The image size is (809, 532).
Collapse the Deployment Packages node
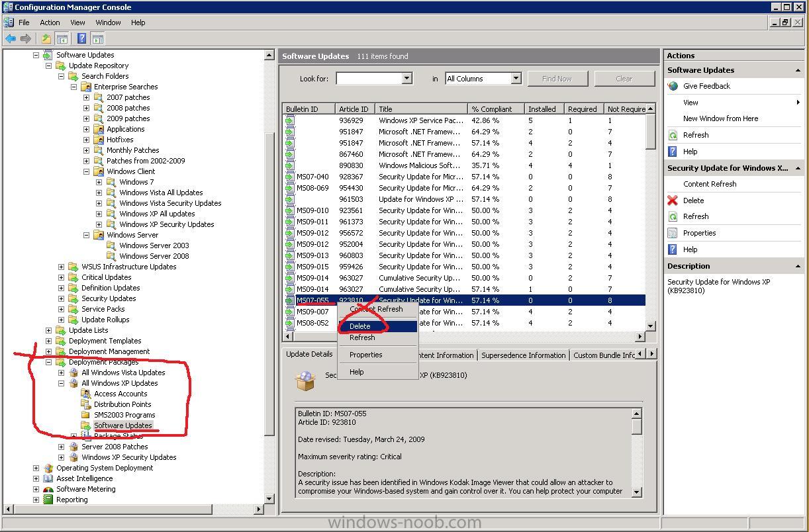click(48, 362)
